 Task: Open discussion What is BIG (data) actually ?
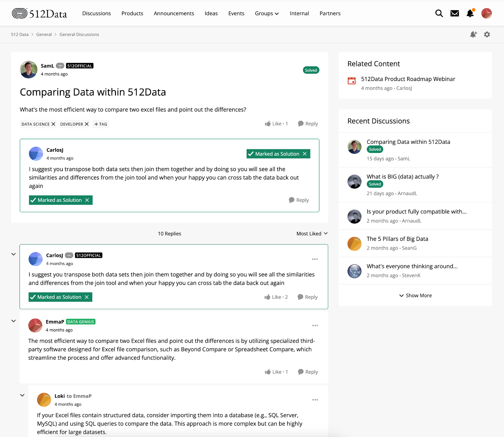(x=403, y=177)
